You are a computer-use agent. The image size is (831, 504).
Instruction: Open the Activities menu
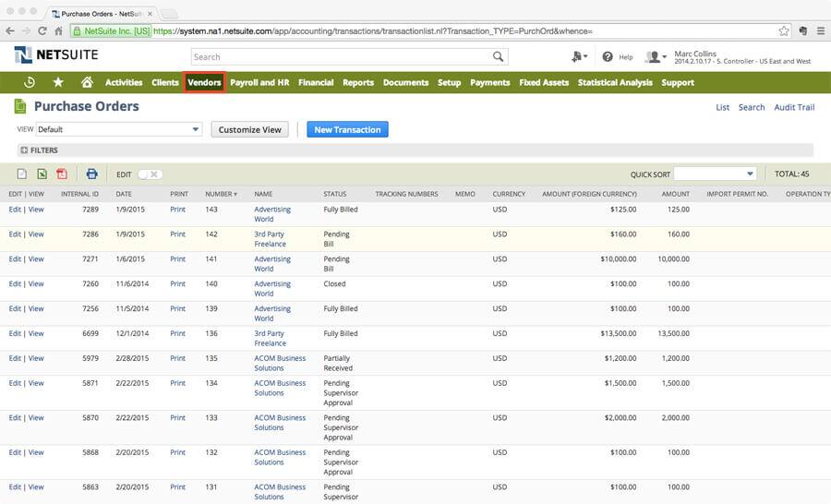(124, 83)
